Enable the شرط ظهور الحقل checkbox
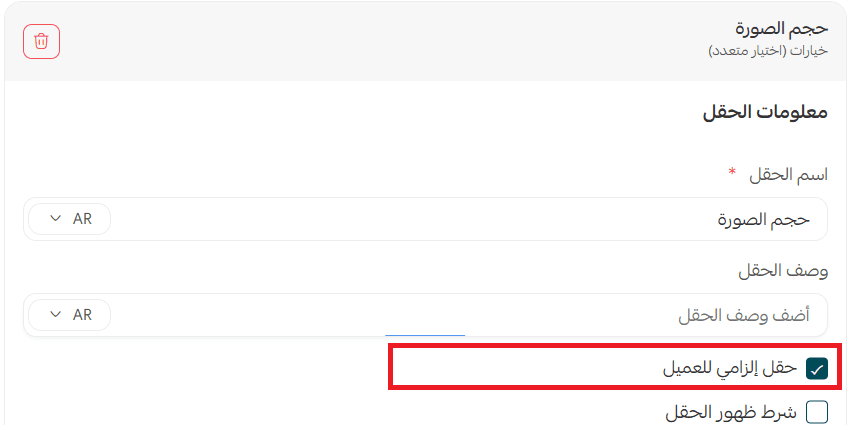 click(x=817, y=412)
